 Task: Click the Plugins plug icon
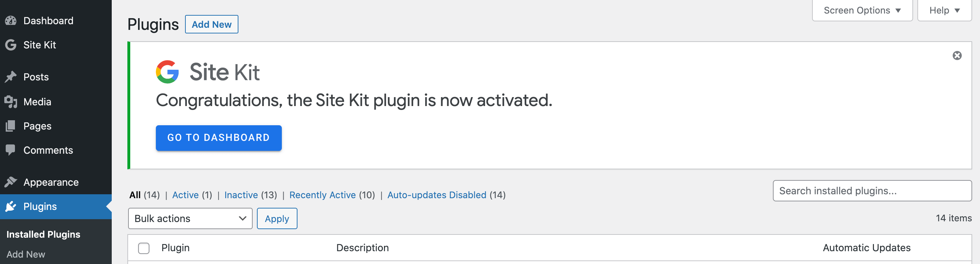(x=11, y=207)
